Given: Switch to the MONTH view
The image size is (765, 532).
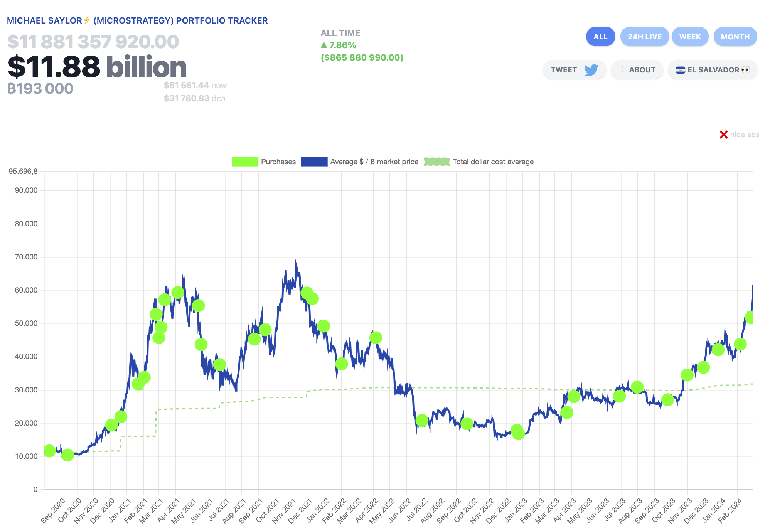Looking at the screenshot, I should [735, 37].
